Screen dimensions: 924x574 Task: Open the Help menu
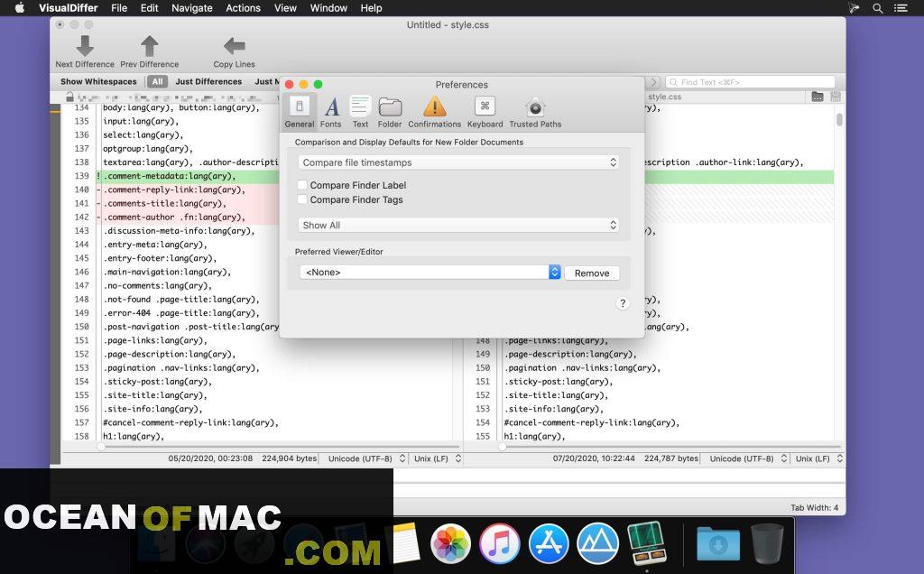pyautogui.click(x=371, y=8)
